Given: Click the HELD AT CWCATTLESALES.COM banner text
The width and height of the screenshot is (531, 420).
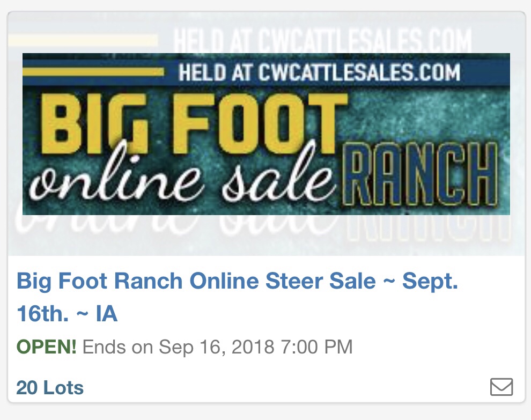Looking at the screenshot, I should [x=319, y=72].
